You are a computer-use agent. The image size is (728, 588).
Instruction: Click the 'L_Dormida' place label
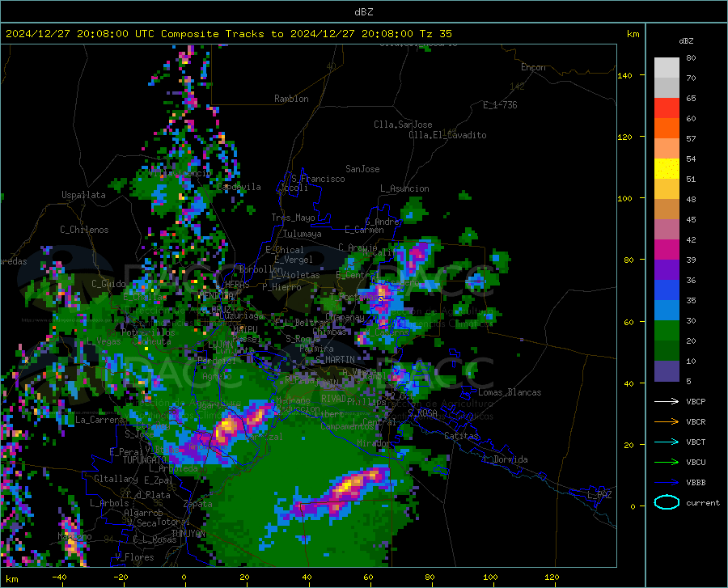(505, 459)
